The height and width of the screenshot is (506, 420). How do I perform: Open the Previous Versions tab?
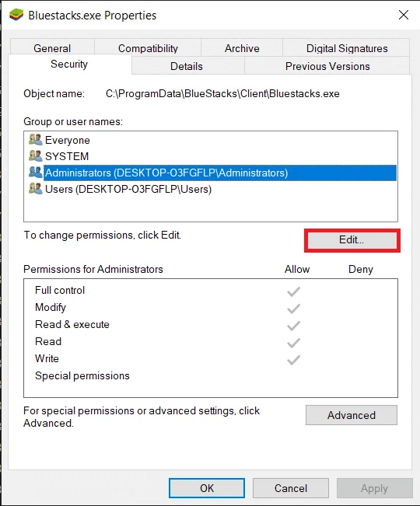pos(327,66)
